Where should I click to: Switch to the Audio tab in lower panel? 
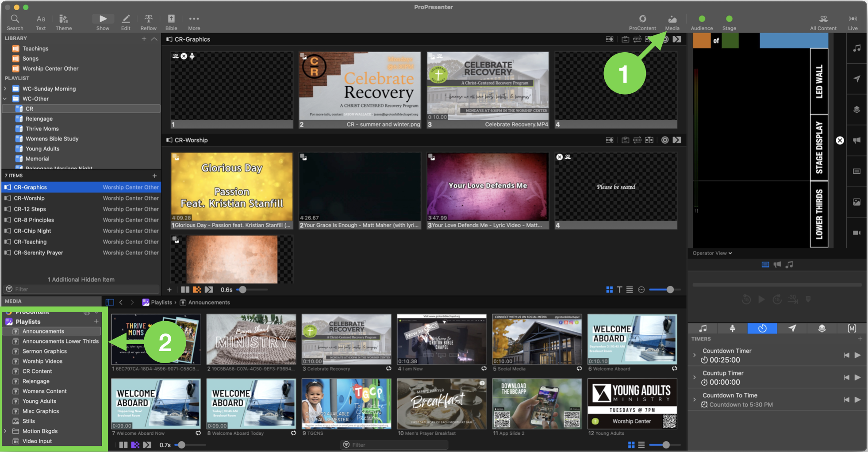(x=703, y=328)
